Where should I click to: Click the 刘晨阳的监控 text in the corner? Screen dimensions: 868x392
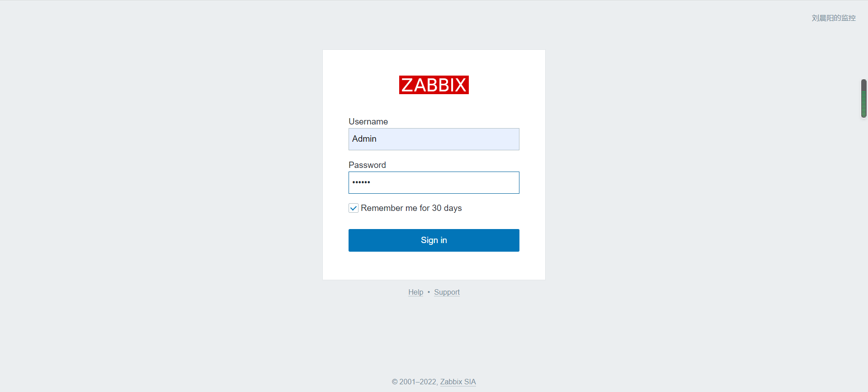[833, 18]
